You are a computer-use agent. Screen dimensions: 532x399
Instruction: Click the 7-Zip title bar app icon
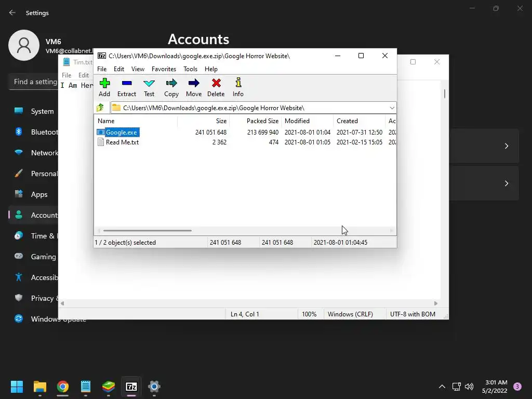coord(101,56)
